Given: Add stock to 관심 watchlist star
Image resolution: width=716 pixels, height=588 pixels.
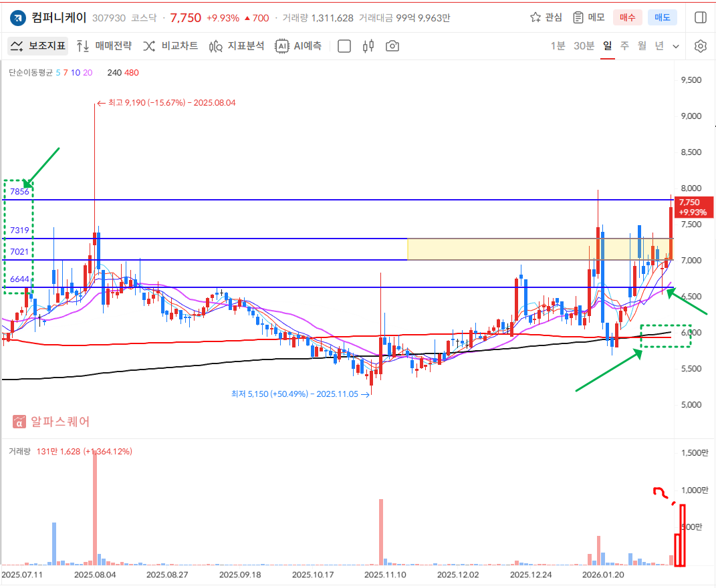Looking at the screenshot, I should 546,17.
